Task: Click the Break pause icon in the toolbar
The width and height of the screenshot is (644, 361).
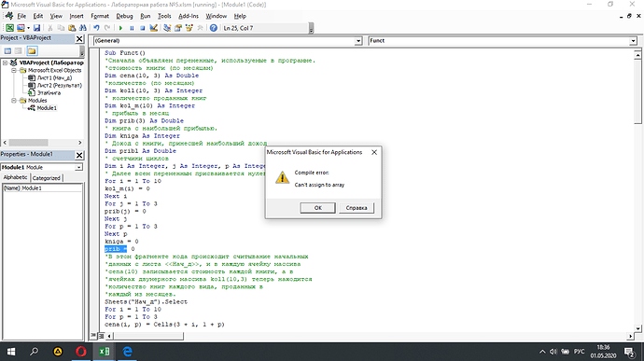Action: click(132, 28)
